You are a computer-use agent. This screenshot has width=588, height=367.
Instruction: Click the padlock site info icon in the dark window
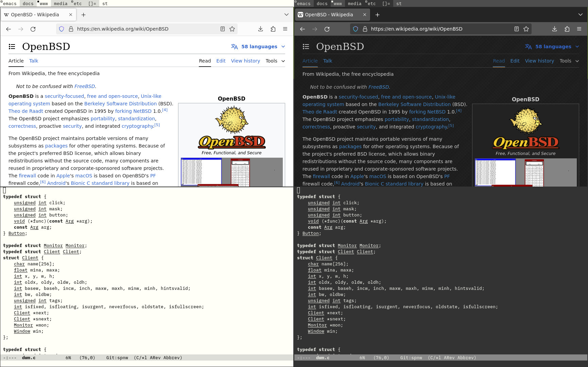(365, 29)
